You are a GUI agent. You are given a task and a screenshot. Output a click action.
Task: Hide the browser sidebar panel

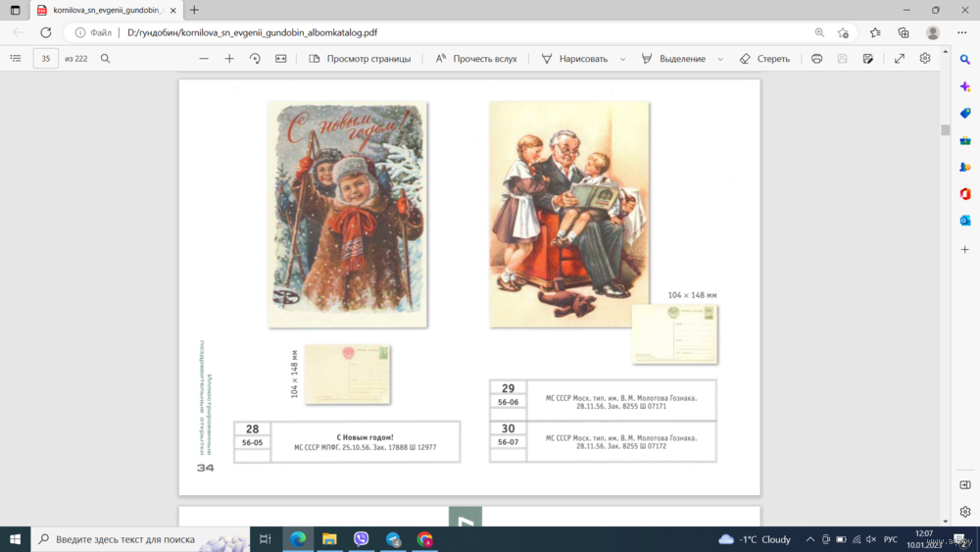tap(965, 485)
